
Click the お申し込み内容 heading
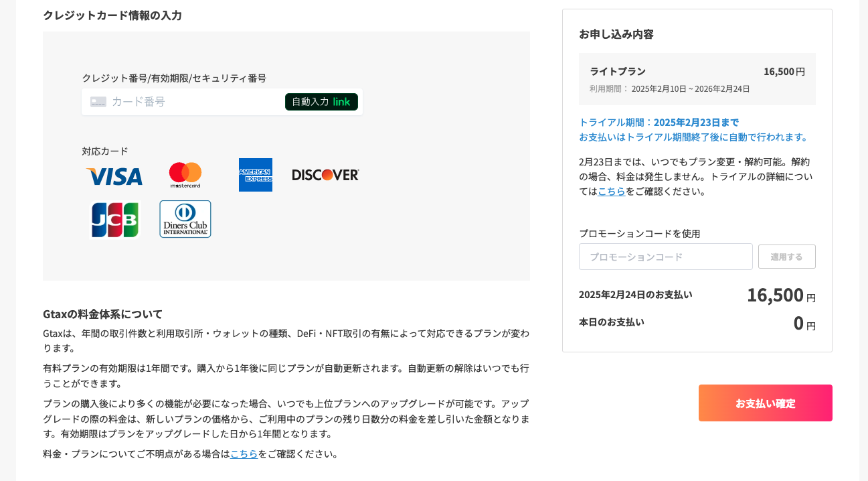(x=616, y=34)
